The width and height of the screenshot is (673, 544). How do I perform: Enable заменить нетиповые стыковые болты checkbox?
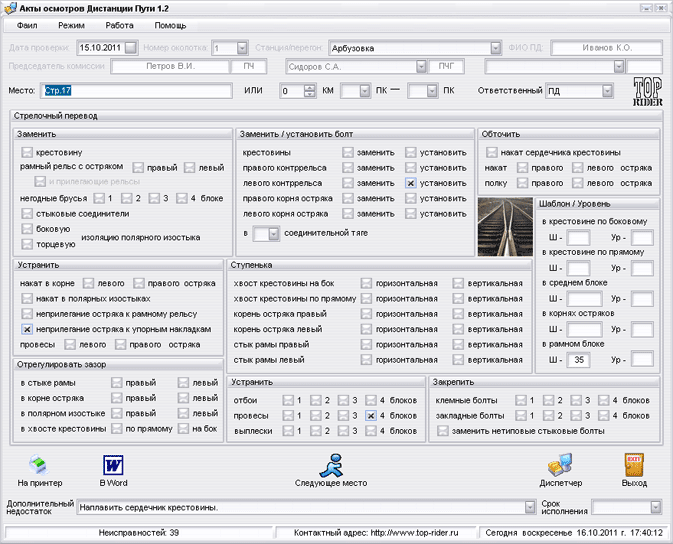443,431
